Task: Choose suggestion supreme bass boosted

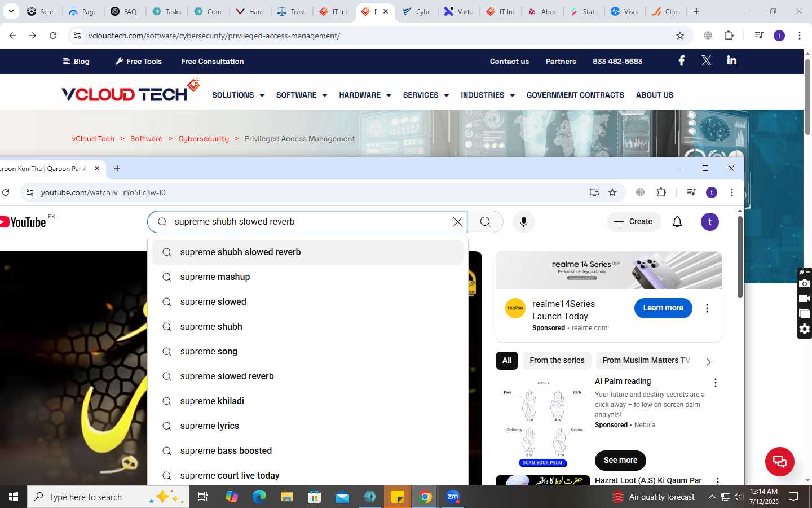Action: (x=308, y=451)
